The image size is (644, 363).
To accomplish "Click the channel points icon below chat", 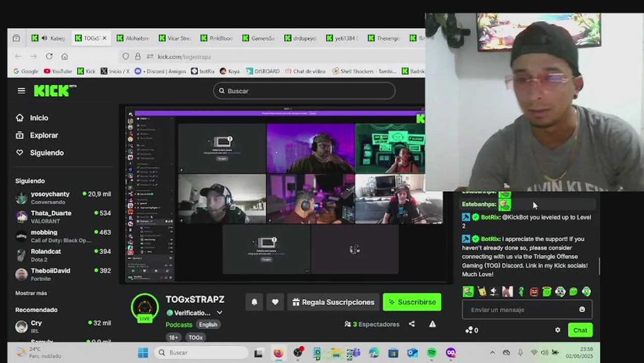I will coord(469,330).
